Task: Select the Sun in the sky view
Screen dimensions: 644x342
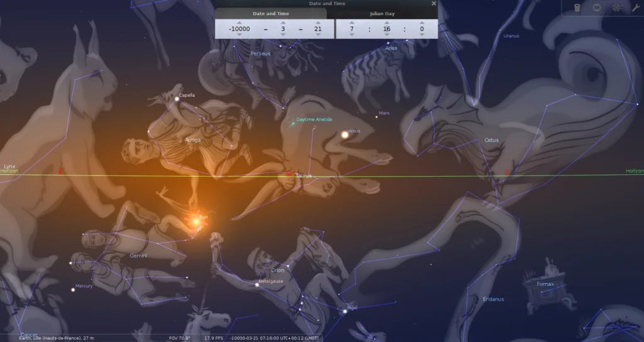Action: pyautogui.click(x=196, y=222)
